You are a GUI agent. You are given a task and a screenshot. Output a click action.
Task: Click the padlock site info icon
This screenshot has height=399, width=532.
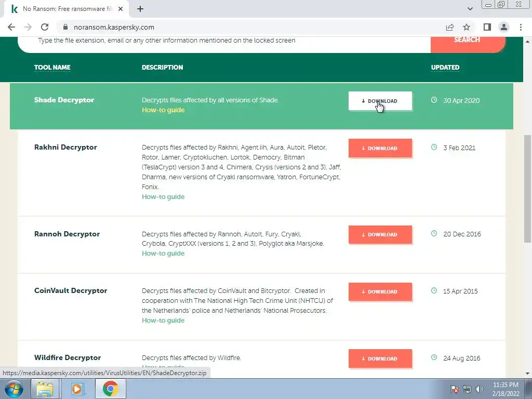65,27
